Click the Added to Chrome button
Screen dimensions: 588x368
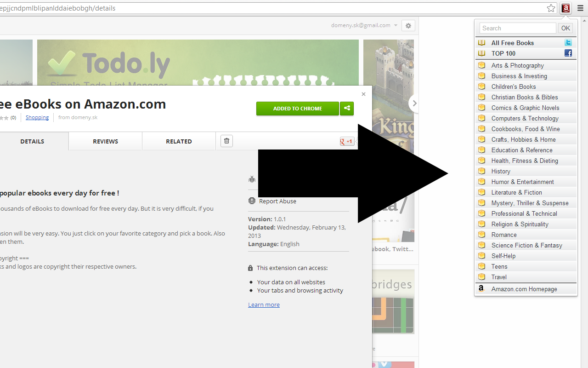(298, 109)
